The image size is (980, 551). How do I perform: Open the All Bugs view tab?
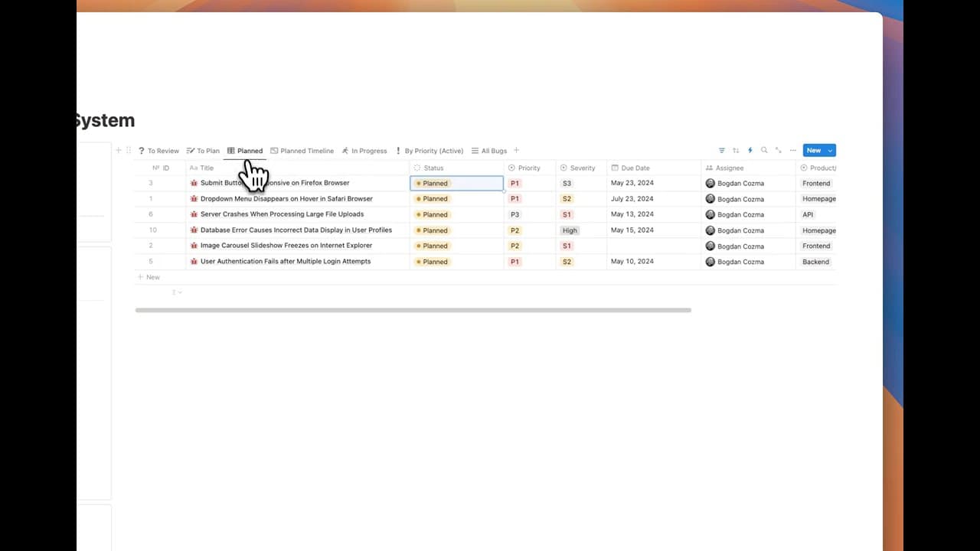click(488, 151)
